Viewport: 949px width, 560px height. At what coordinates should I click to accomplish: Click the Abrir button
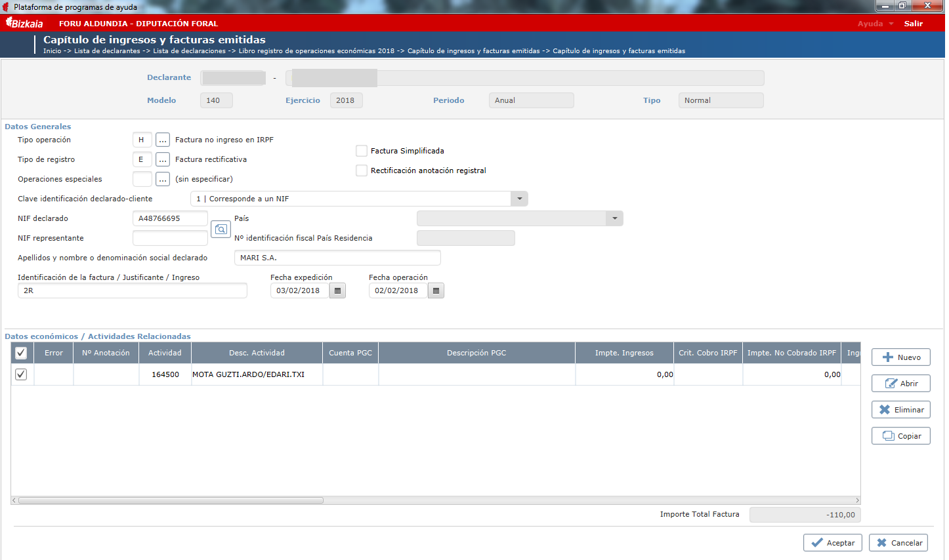901,384
